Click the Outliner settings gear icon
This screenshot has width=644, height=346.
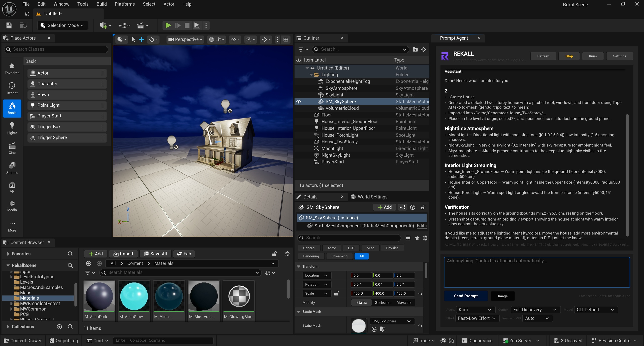[x=423, y=49]
